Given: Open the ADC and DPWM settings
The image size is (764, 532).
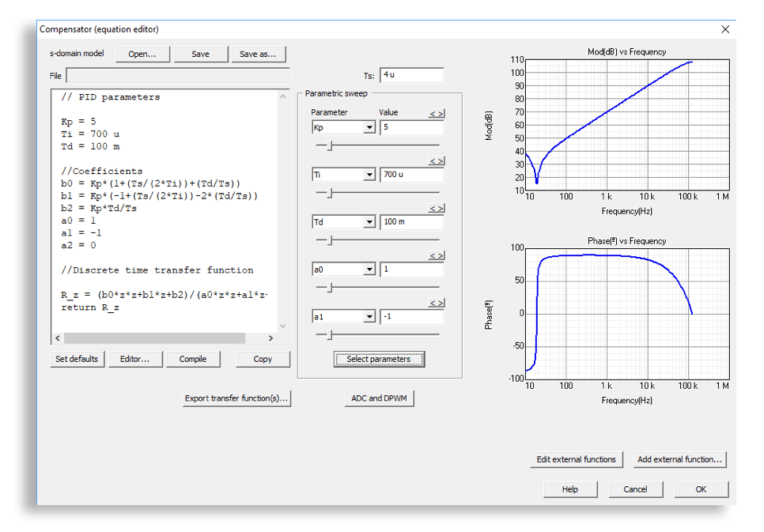Looking at the screenshot, I should [379, 398].
